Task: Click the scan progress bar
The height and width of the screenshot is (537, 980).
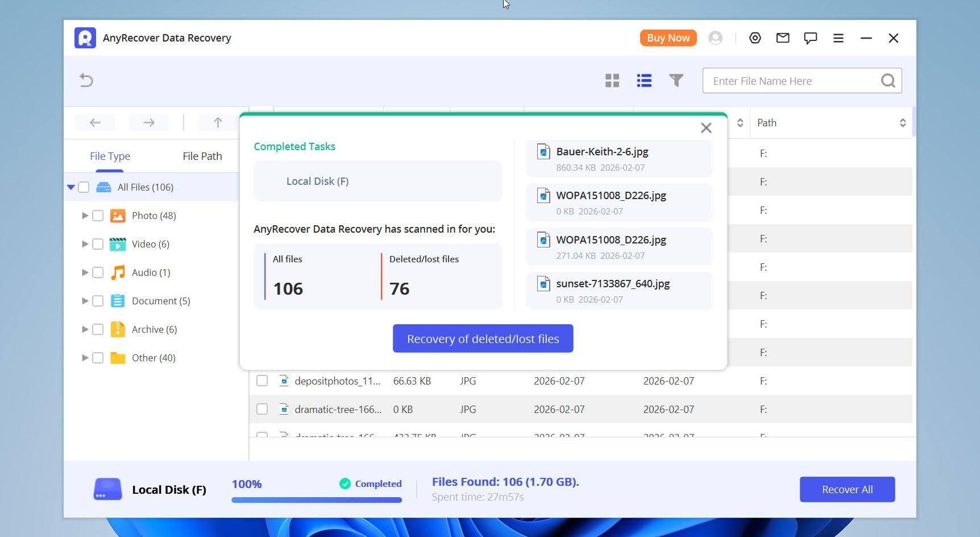Action: coord(317,500)
